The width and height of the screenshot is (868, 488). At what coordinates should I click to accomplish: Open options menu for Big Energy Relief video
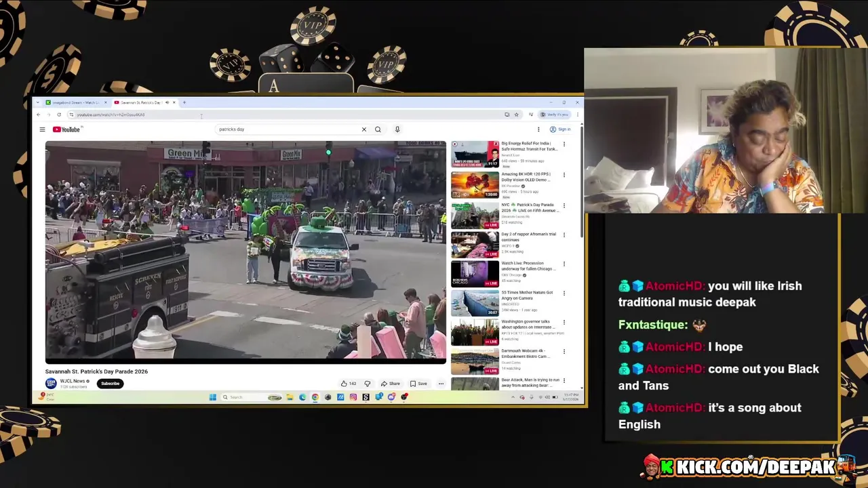564,144
